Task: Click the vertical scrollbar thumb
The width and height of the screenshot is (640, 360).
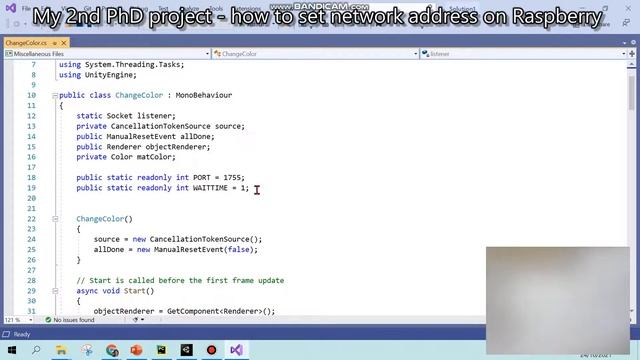Action: pyautogui.click(x=632, y=93)
